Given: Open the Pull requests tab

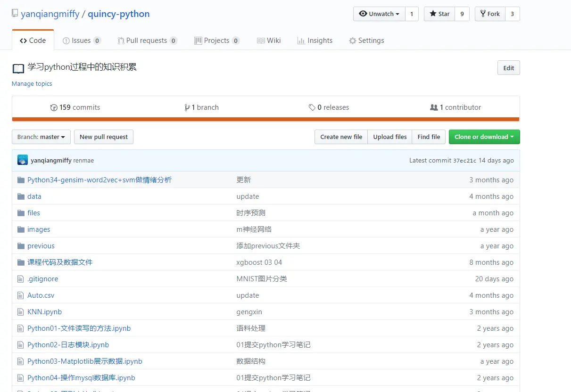Looking at the screenshot, I should click(147, 41).
